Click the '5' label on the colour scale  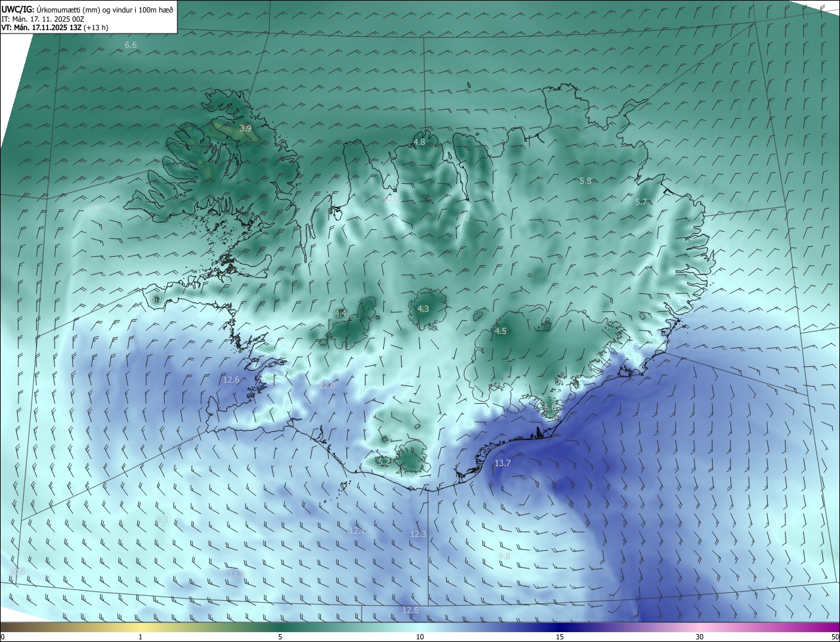[x=280, y=637]
